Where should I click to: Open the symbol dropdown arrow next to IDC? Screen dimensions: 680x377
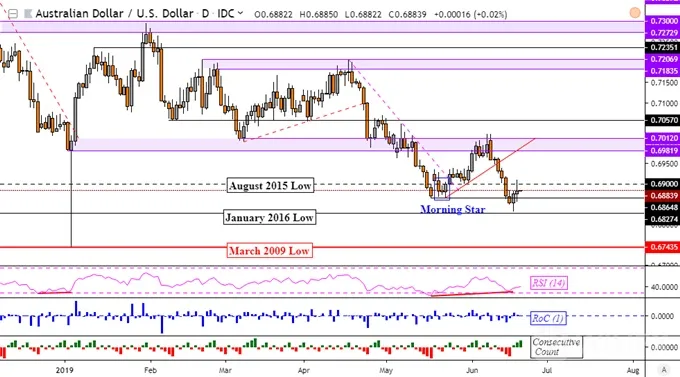click(x=240, y=14)
